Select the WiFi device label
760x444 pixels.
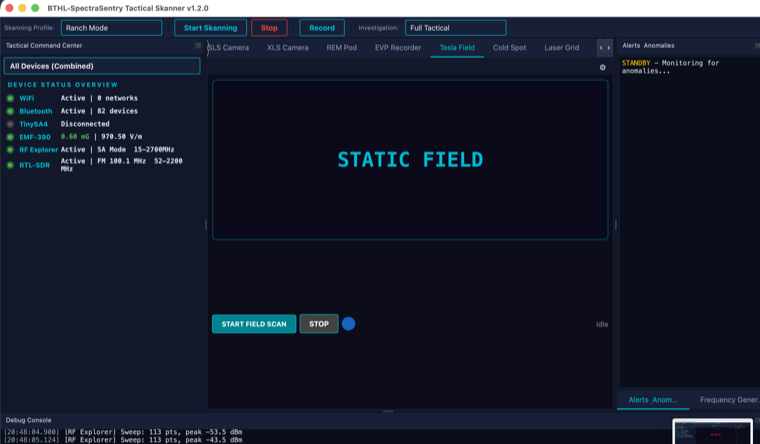(x=27, y=98)
